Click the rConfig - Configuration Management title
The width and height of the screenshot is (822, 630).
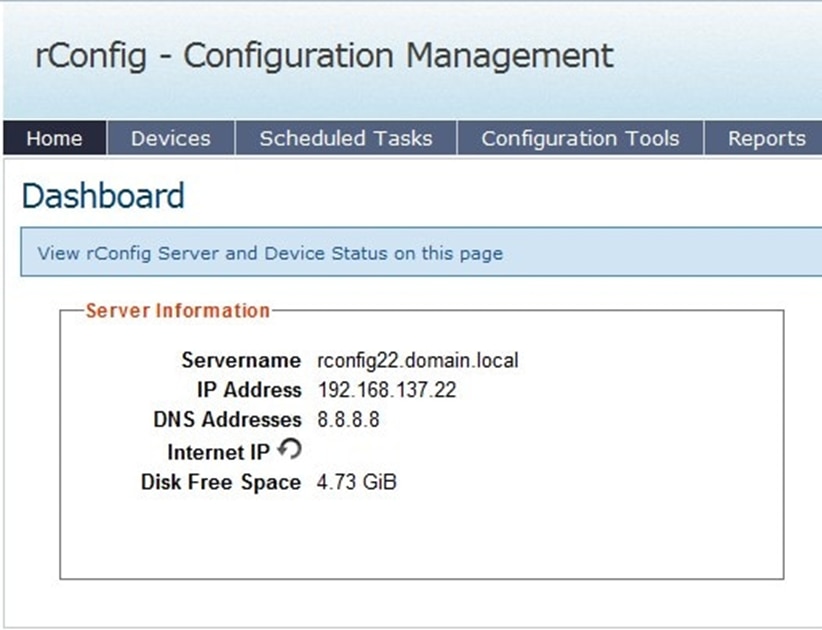coord(324,56)
